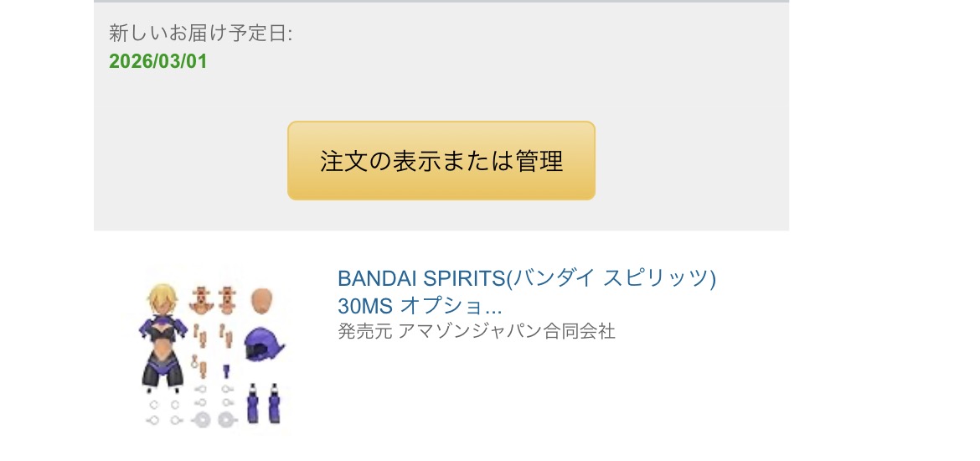The width and height of the screenshot is (980, 461).
Task: Click the 新しいお届け予定日 label
Action: [200, 34]
